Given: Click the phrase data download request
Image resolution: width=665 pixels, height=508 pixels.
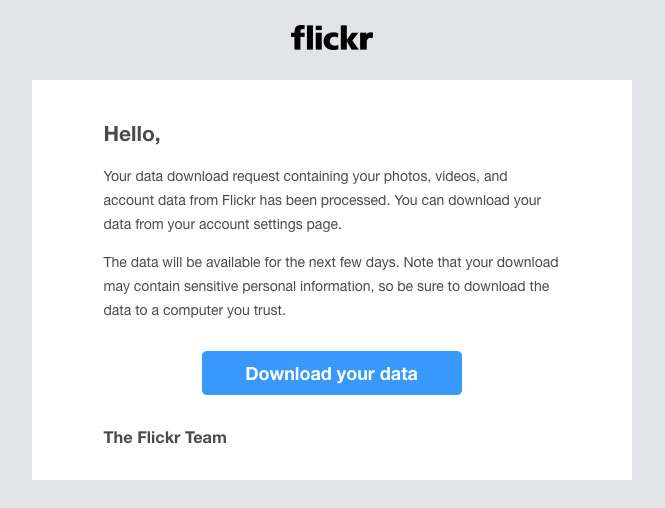Looking at the screenshot, I should coord(208,176).
